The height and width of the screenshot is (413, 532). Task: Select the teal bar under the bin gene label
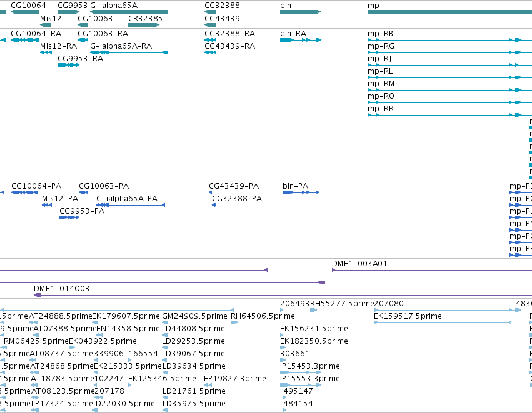[300, 12]
